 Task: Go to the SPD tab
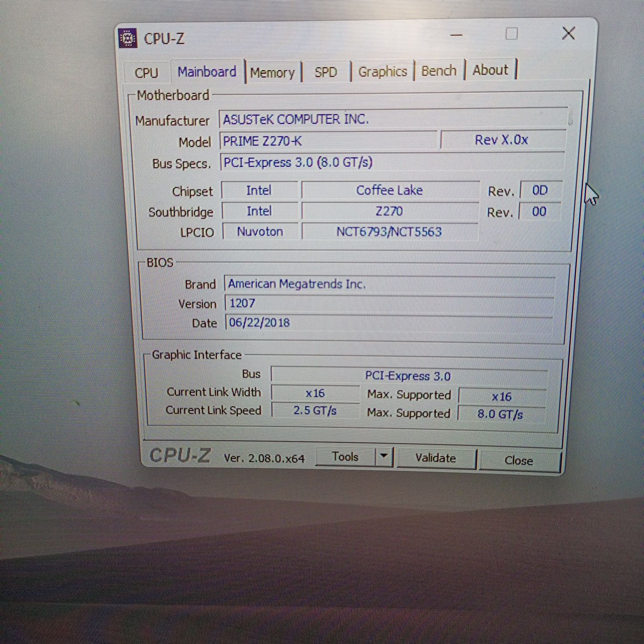[x=326, y=72]
